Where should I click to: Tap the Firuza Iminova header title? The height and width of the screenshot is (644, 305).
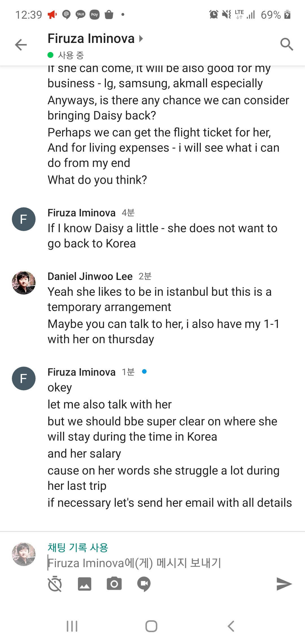[x=91, y=38]
